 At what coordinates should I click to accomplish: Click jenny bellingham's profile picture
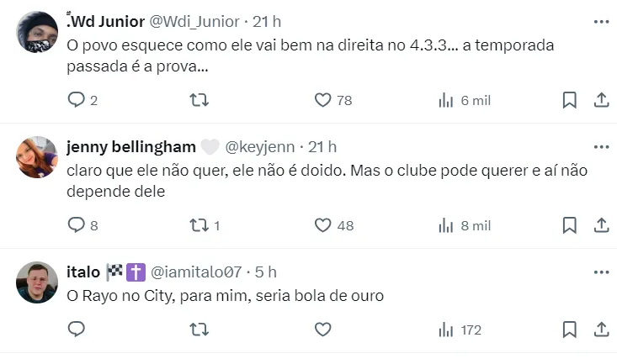click(x=37, y=157)
